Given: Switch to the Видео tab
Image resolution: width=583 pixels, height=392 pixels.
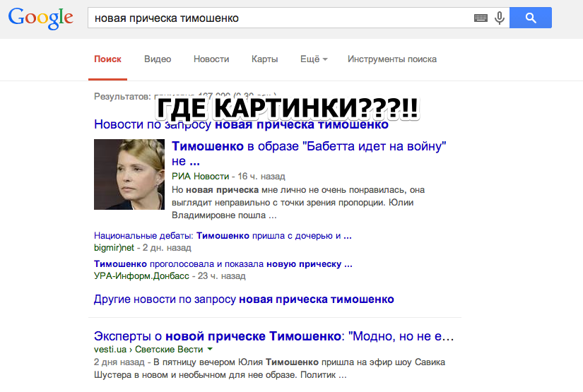Looking at the screenshot, I should (x=158, y=59).
